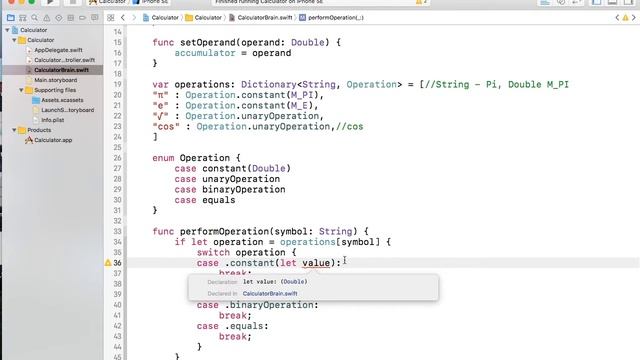This screenshot has width=640, height=360.
Task: Collapse the Calculator project root
Action: pos(7,30)
